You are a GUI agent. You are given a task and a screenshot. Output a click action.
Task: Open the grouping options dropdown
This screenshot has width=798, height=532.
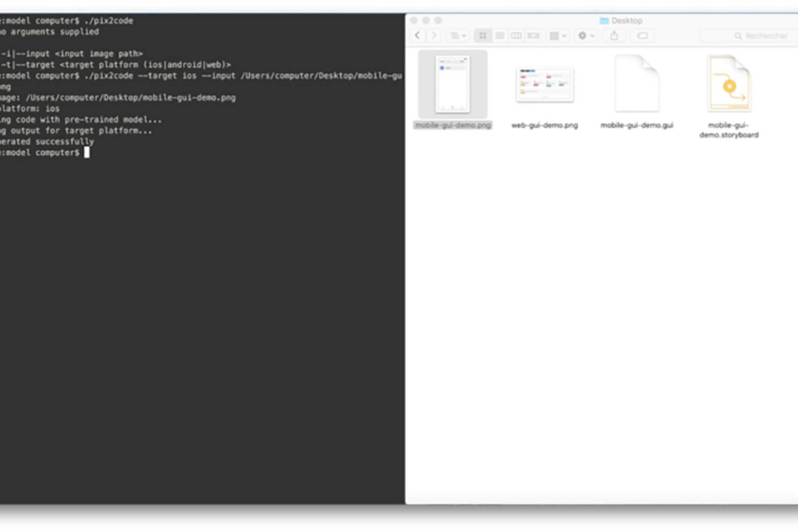558,35
